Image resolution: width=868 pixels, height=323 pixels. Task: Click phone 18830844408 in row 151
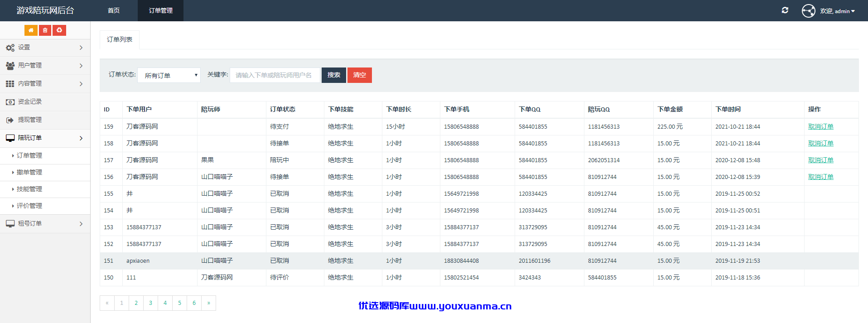pyautogui.click(x=461, y=261)
